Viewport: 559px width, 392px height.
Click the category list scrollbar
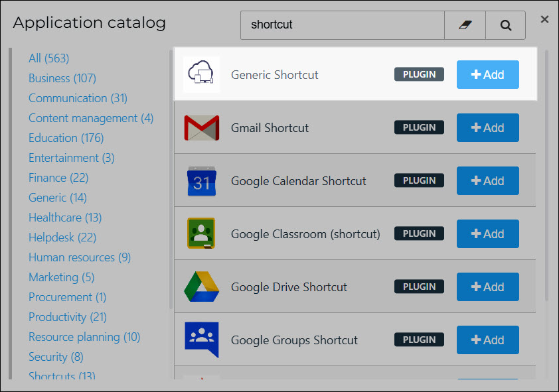coord(171,180)
